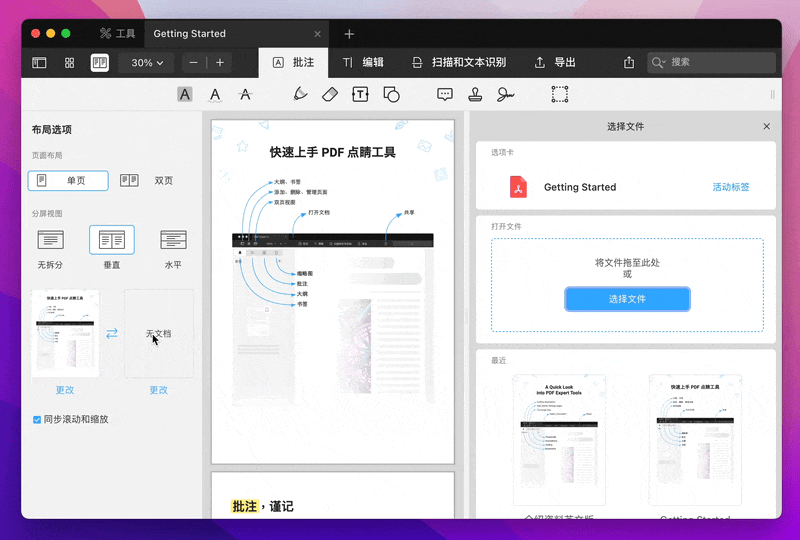This screenshot has width=800, height=540.
Task: Click 更改 link under 无文档
Action: pyautogui.click(x=159, y=390)
